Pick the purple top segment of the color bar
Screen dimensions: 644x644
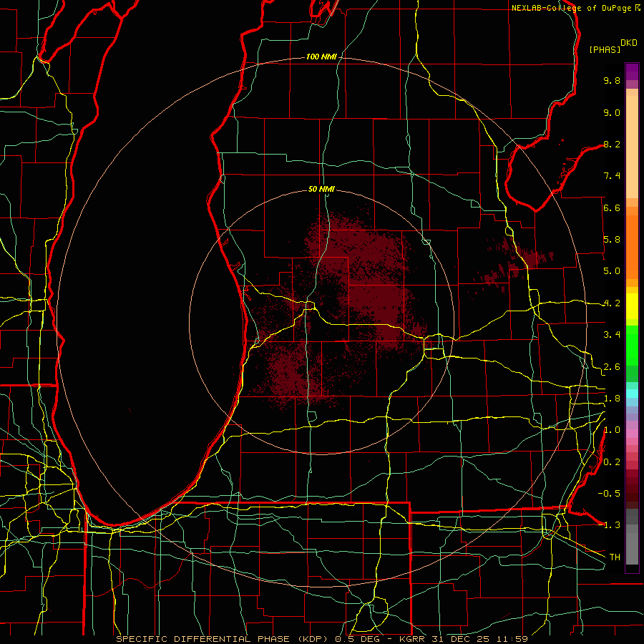click(x=632, y=72)
